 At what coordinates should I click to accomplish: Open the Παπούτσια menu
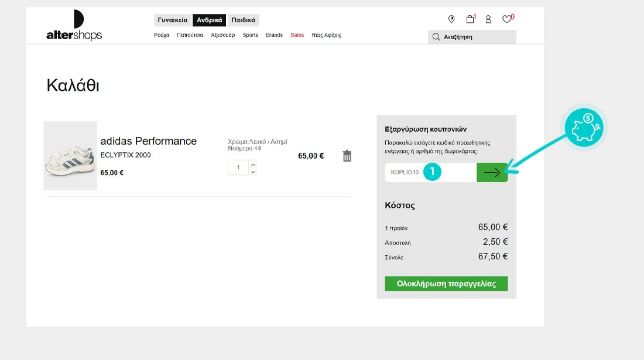pyautogui.click(x=190, y=35)
